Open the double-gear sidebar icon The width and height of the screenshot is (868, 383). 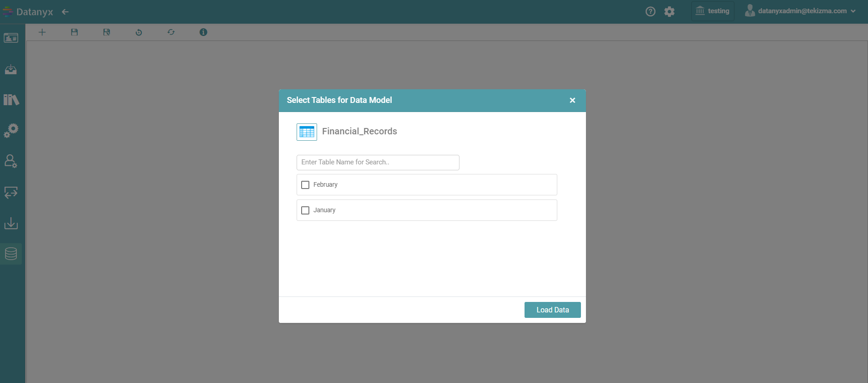pos(11,130)
